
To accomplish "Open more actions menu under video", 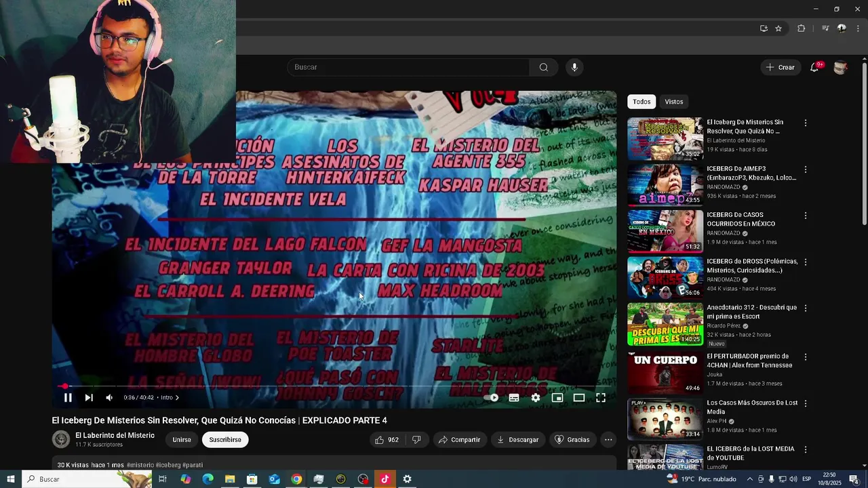I will pos(608,440).
